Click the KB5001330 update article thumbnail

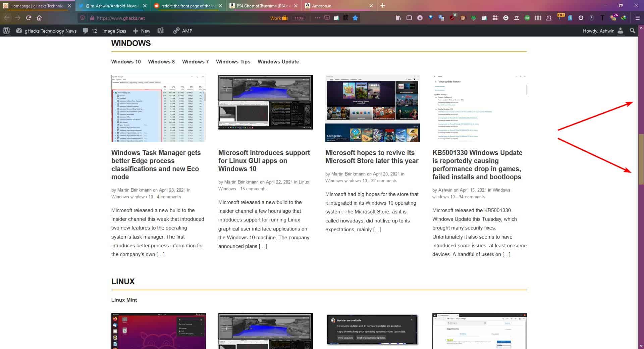point(479,107)
